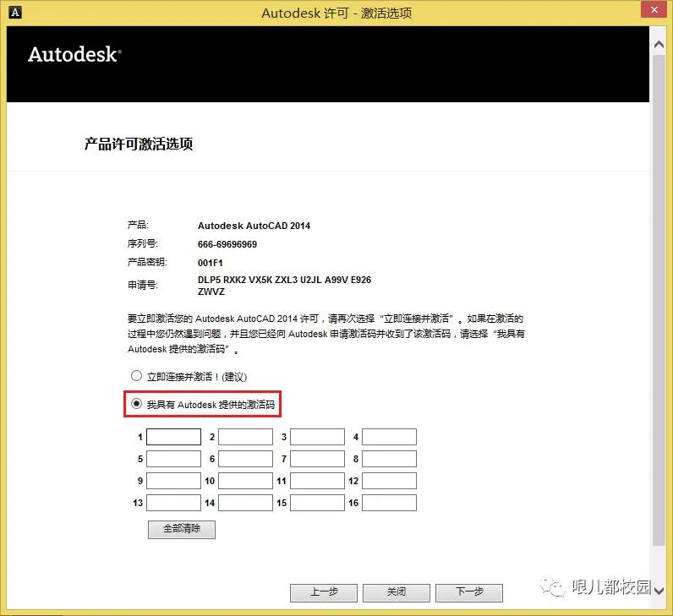Click activation code field 14
Screen dimensions: 673x616
click(245, 503)
